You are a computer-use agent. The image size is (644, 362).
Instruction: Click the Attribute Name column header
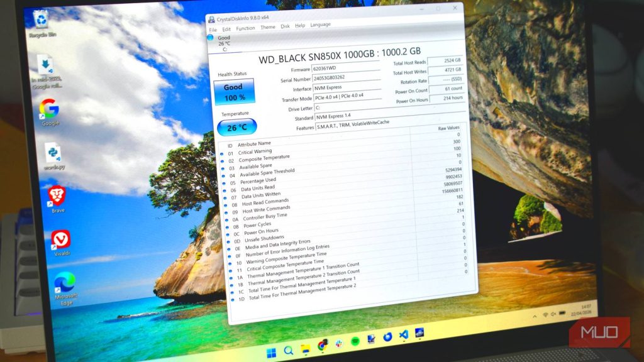(254, 144)
